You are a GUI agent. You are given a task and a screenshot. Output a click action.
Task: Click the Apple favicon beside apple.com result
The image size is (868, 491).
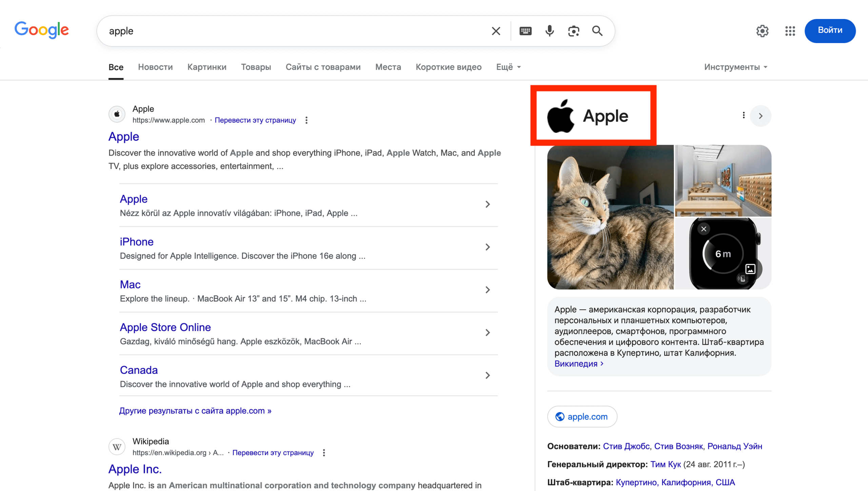pos(117,114)
